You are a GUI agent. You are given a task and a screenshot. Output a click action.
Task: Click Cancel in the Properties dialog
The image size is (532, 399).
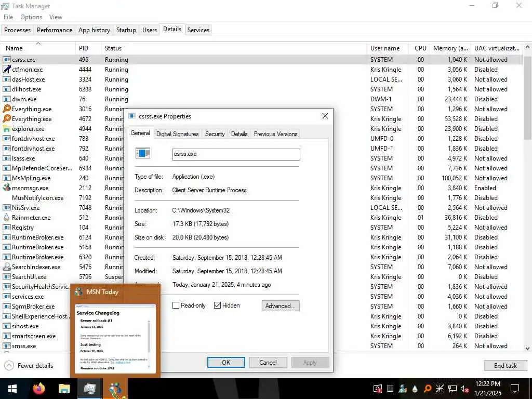[x=268, y=362]
